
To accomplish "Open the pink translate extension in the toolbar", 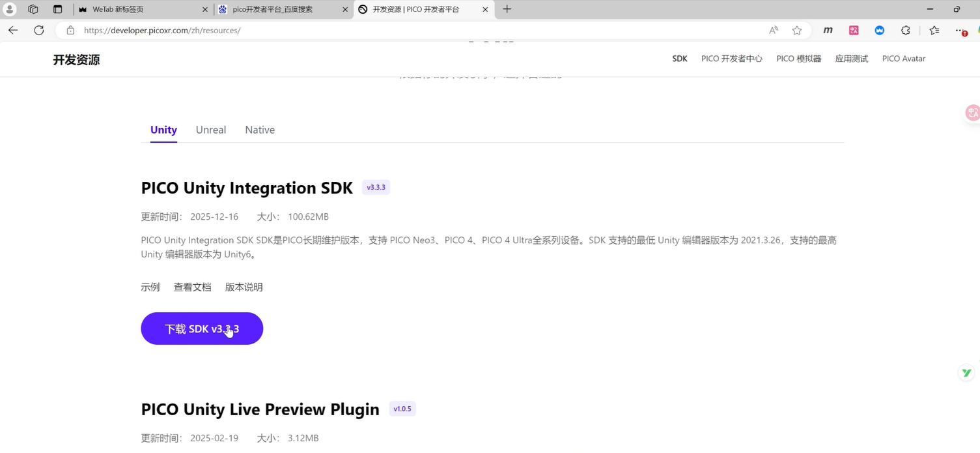I will pos(854,30).
